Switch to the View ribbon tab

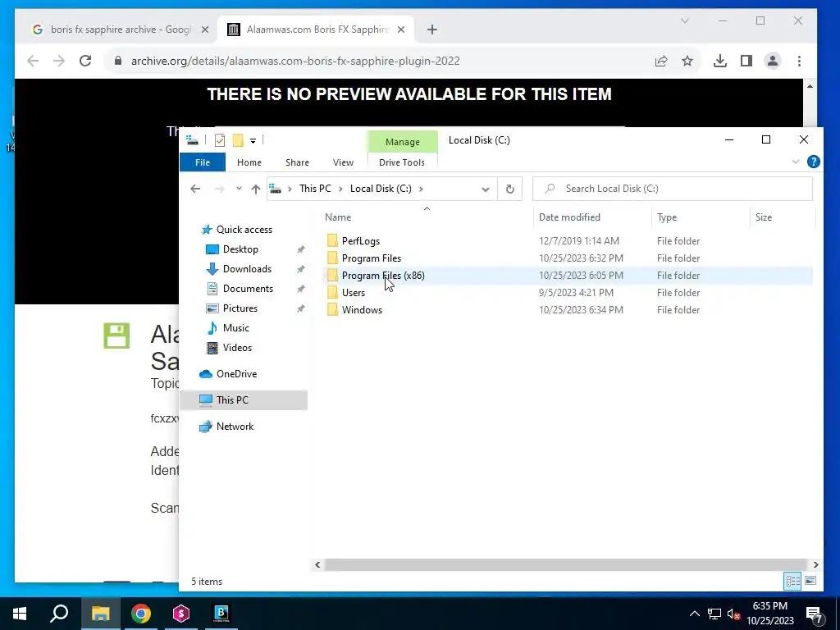[x=343, y=162]
